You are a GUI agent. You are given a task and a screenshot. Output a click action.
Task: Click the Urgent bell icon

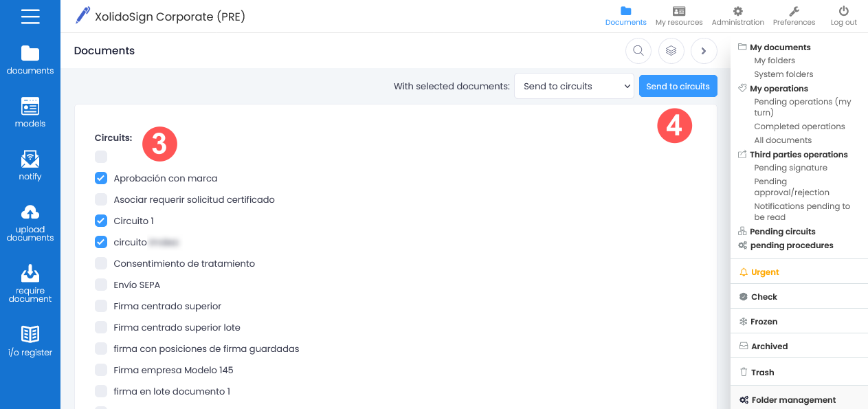point(743,272)
